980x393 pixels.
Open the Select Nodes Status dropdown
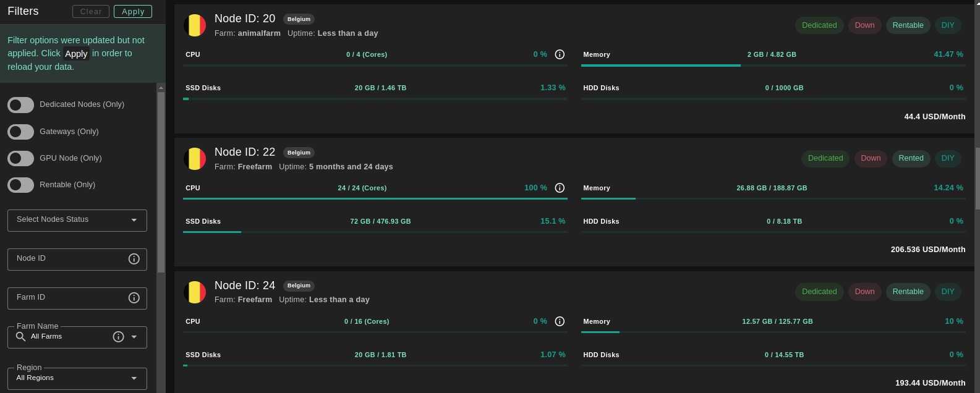pyautogui.click(x=77, y=220)
